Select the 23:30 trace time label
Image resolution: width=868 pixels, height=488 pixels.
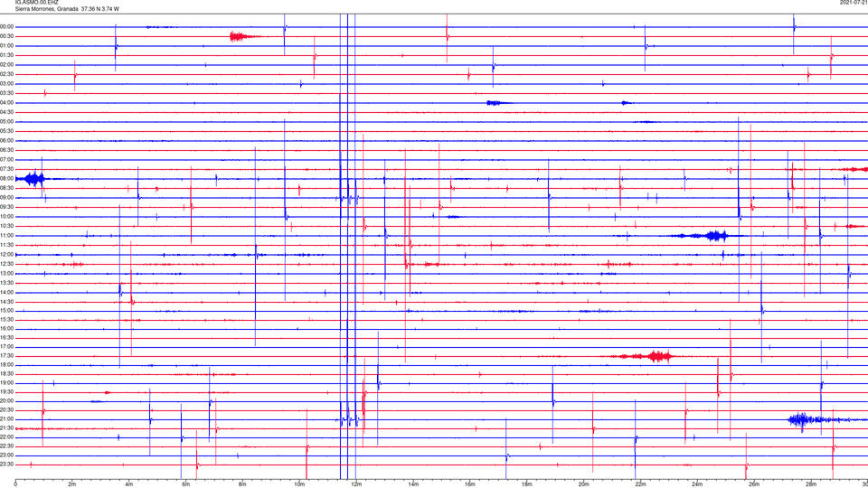(7, 465)
